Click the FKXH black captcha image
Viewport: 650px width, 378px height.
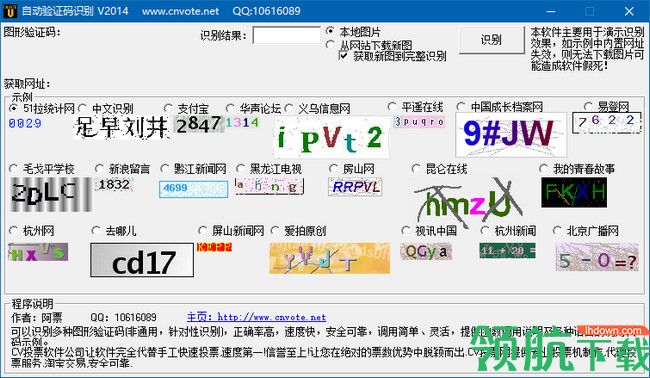(x=574, y=192)
